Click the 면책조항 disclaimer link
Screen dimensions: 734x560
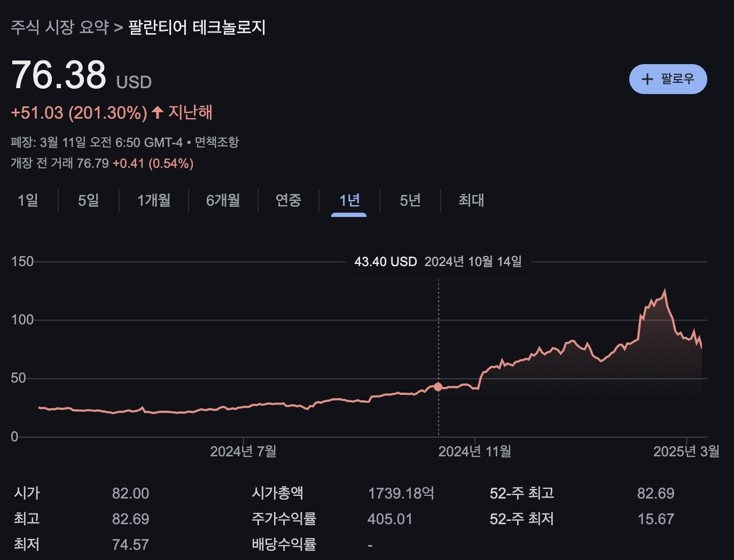click(x=216, y=142)
